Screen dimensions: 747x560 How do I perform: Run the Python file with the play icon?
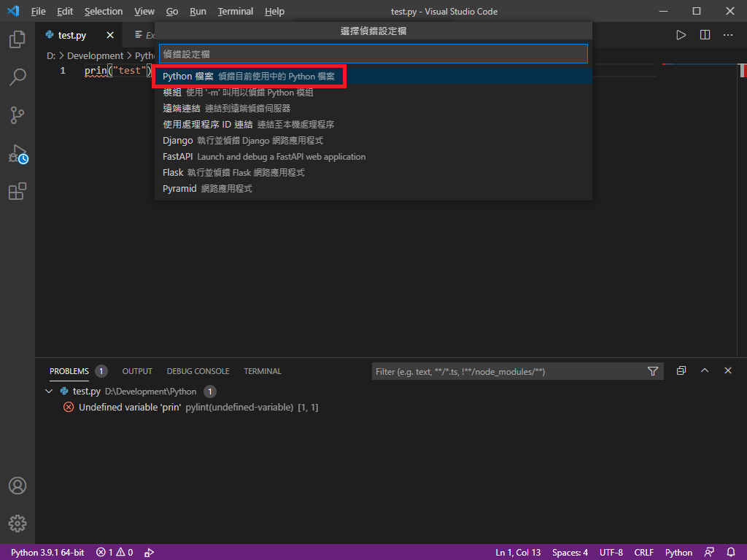pos(681,35)
